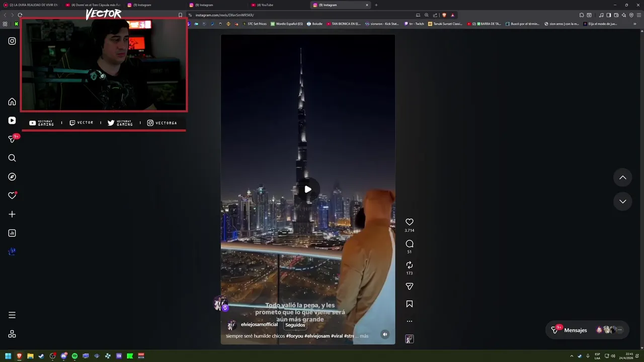Repost the reel

tap(410, 265)
